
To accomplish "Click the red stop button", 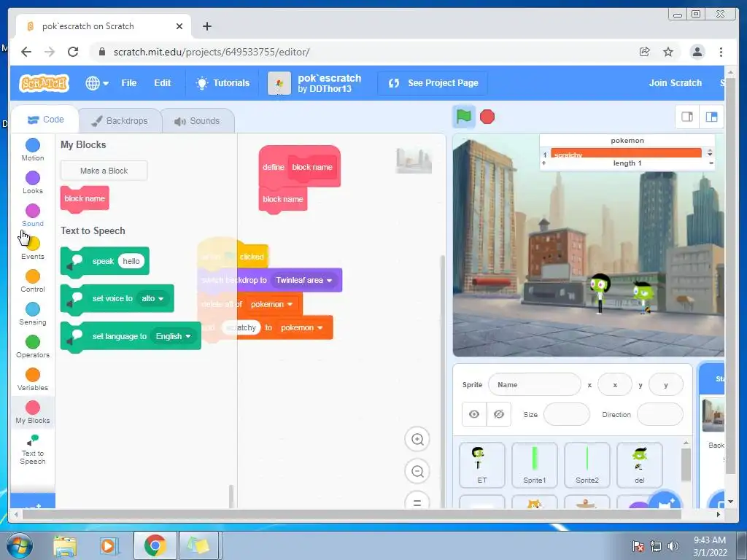I will click(x=487, y=117).
